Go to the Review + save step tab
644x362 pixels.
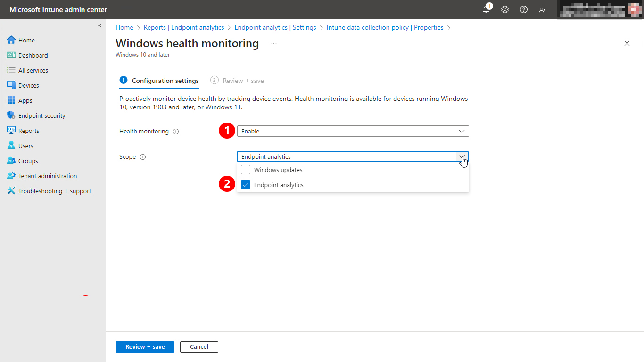pos(237,81)
